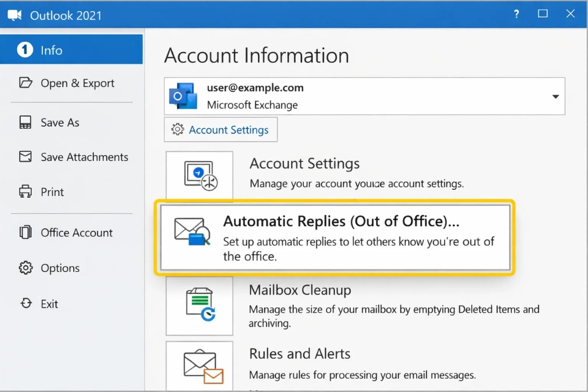
Task: Click the gear icon beside Account Settings
Action: 177,129
